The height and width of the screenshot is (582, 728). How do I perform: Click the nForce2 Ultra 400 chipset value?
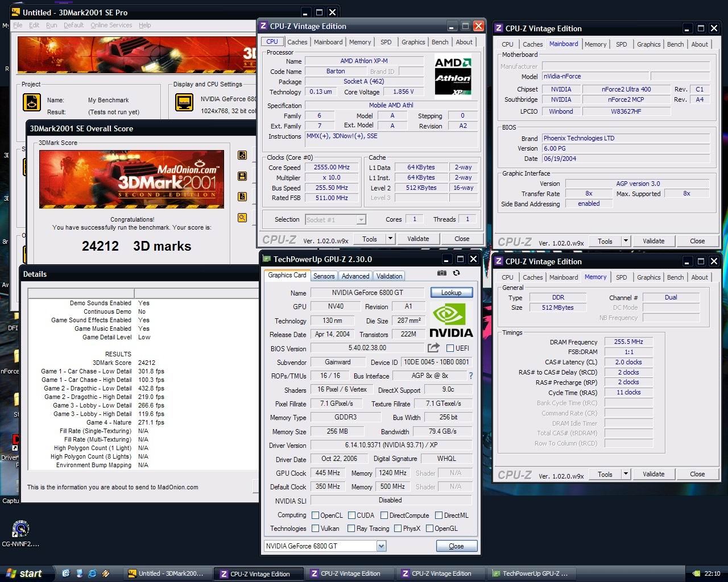coord(626,89)
